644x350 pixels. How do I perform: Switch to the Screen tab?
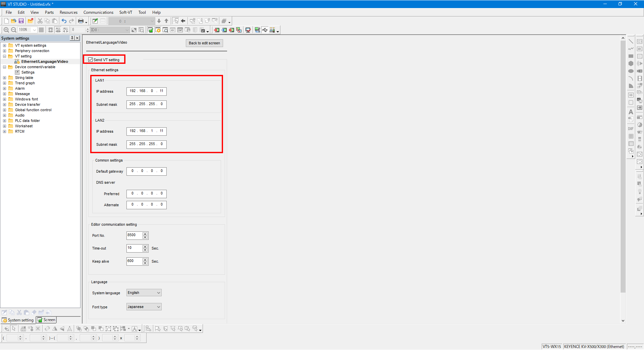[46, 320]
